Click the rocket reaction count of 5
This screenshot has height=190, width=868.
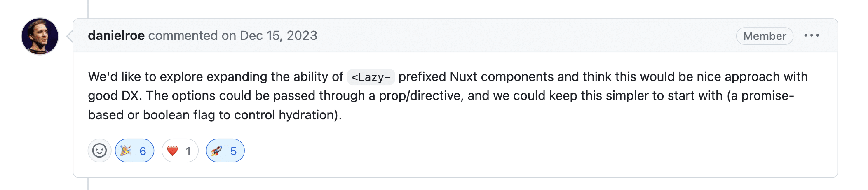coord(233,151)
